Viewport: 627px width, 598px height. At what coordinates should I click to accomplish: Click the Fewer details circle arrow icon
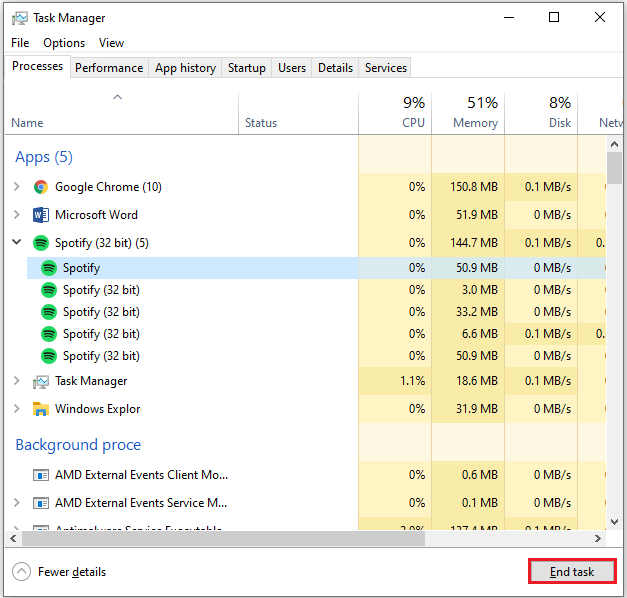22,572
